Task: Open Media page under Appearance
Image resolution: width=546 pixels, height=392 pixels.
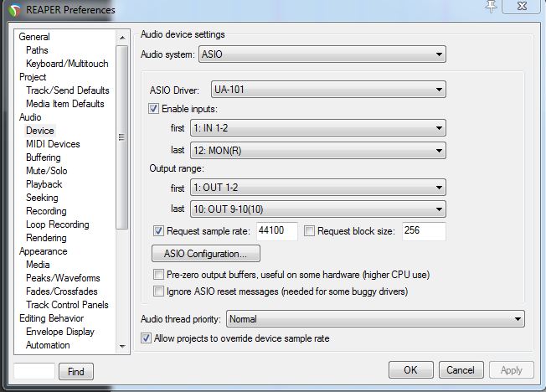Action: pyautogui.click(x=38, y=265)
